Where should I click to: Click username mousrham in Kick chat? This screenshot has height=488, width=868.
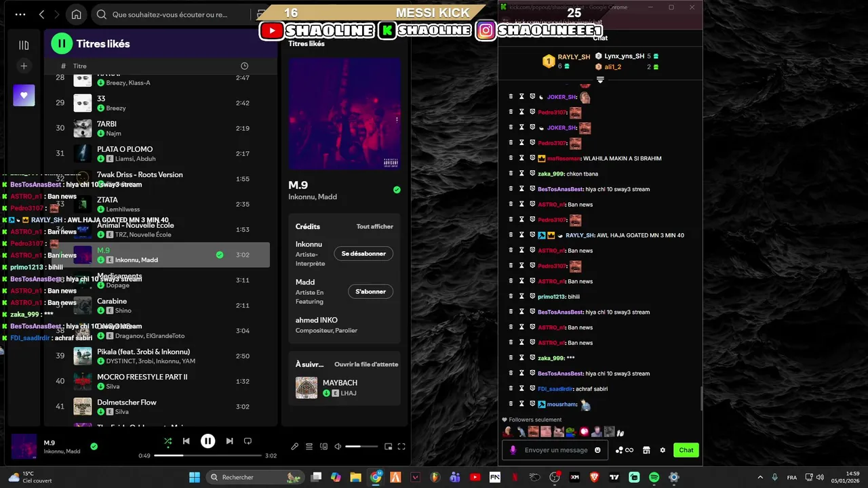click(x=561, y=405)
